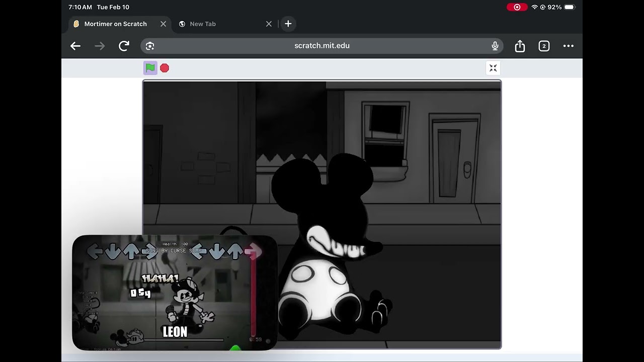Close the Mortimer on Scratch tab
The image size is (644, 362).
click(163, 24)
